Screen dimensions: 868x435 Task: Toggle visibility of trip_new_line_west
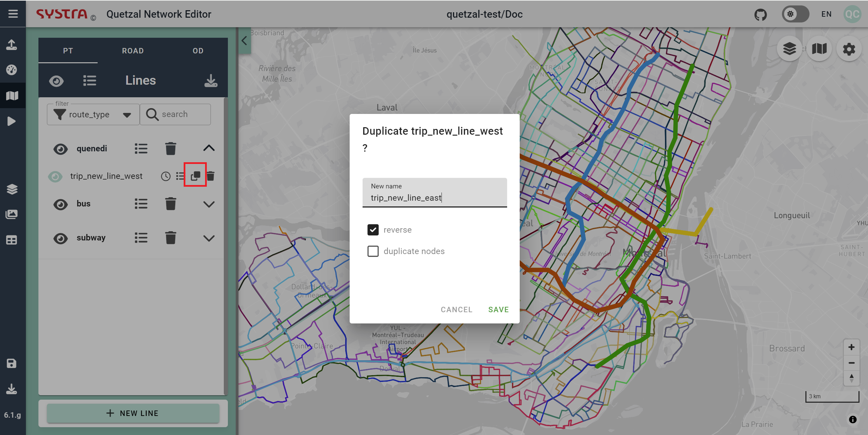pos(55,177)
